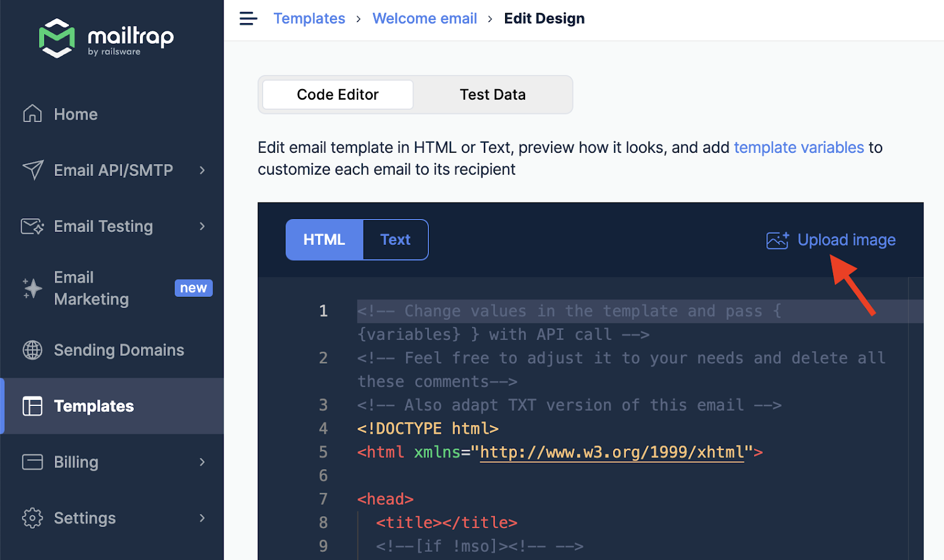Image resolution: width=944 pixels, height=560 pixels.
Task: Toggle the editor to HTML mode
Action: tap(324, 240)
